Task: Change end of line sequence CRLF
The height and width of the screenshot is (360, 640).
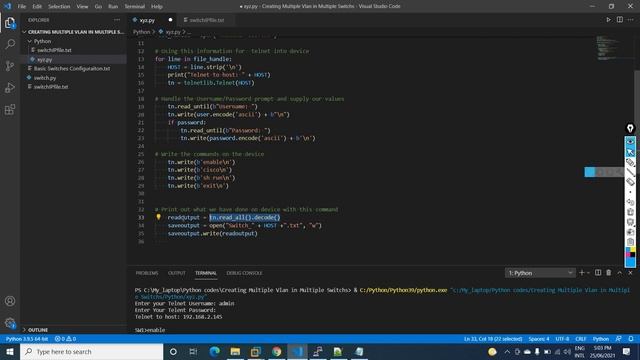Action: [x=580, y=339]
